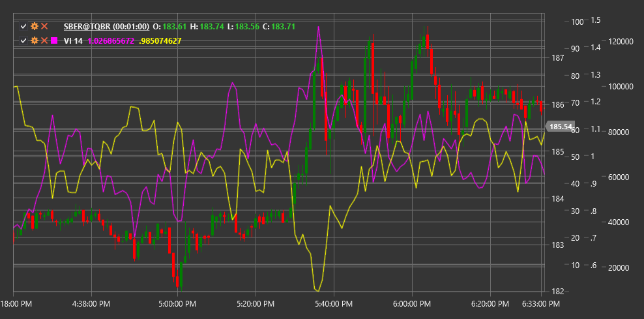Uncheck visibility checkbox for SBER@TQBR series

click(x=24, y=26)
